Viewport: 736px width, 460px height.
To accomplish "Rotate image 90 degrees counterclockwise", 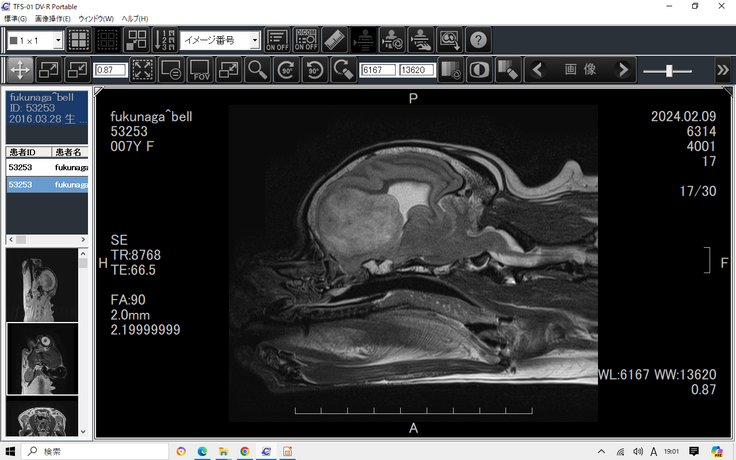I will point(314,70).
